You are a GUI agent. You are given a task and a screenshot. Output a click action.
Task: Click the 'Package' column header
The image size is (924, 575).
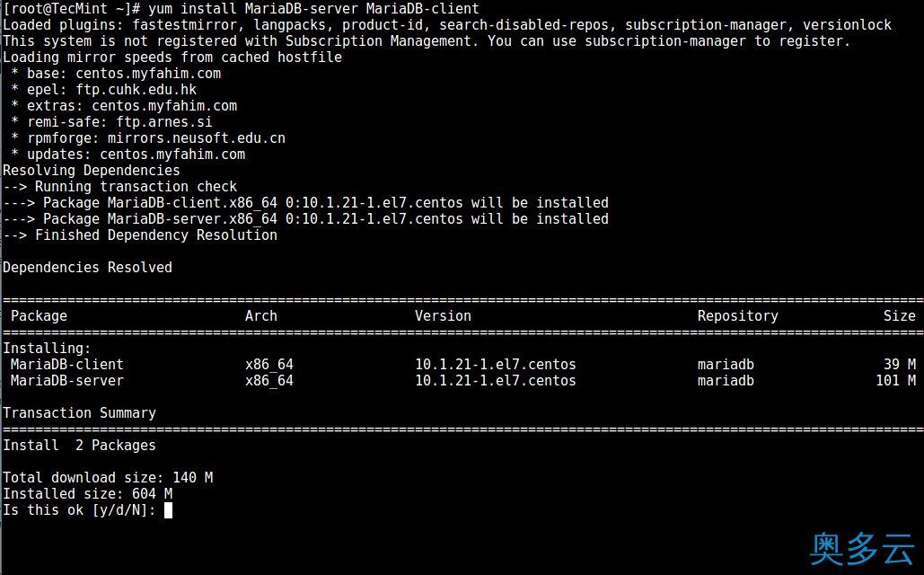coord(39,316)
